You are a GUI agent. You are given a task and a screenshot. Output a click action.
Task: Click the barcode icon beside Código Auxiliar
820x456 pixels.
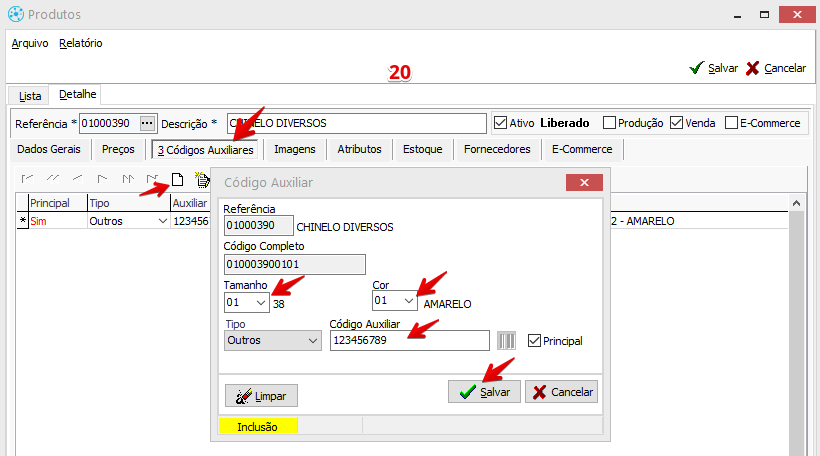507,341
